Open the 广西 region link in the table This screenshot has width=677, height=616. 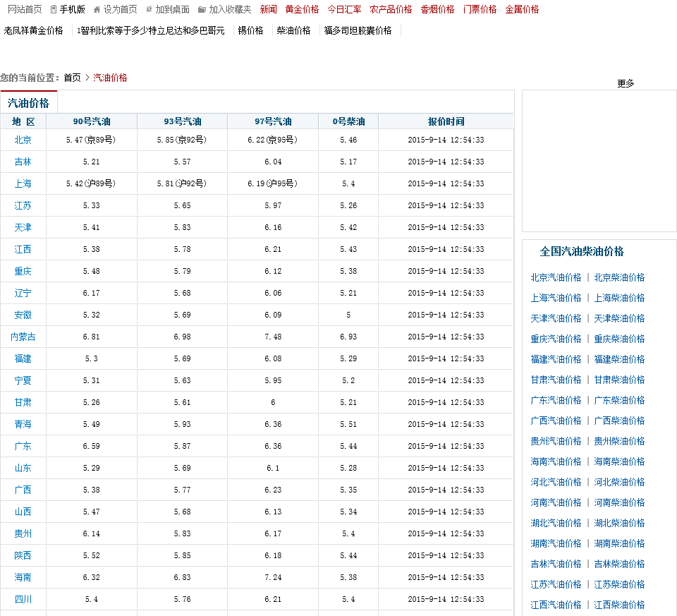(23, 490)
